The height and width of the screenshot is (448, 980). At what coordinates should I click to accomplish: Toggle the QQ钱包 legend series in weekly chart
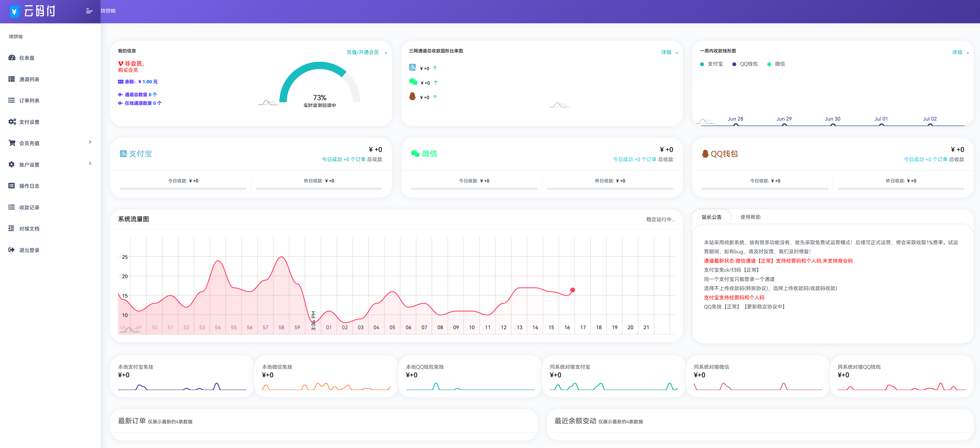tap(745, 64)
